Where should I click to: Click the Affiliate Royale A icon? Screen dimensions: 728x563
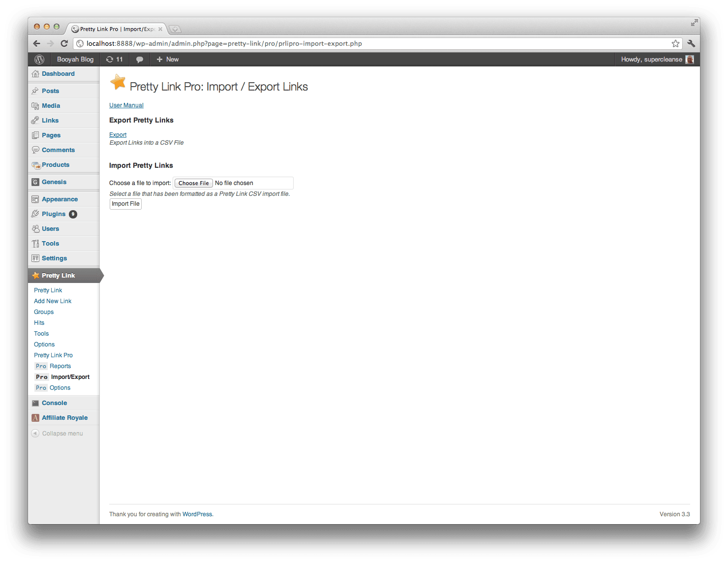pyautogui.click(x=35, y=418)
